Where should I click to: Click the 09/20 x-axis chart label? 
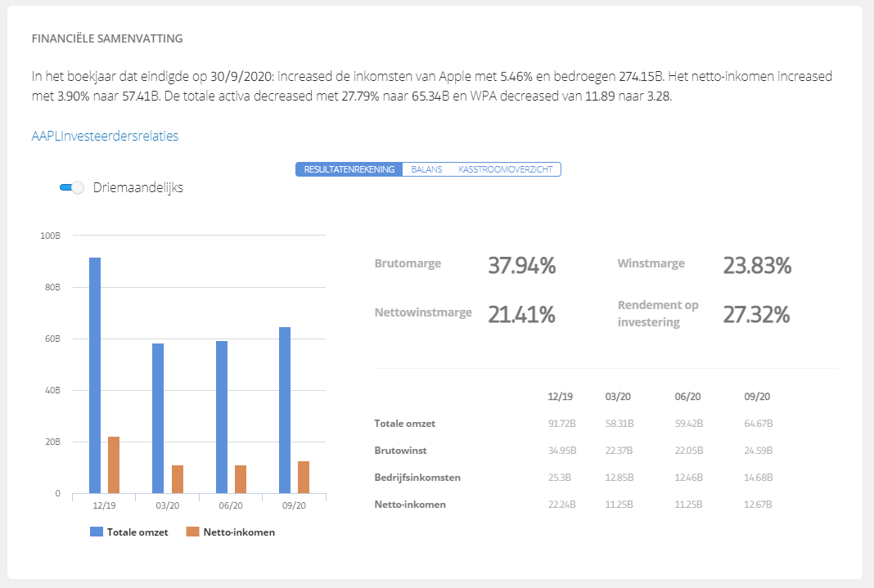click(x=294, y=505)
